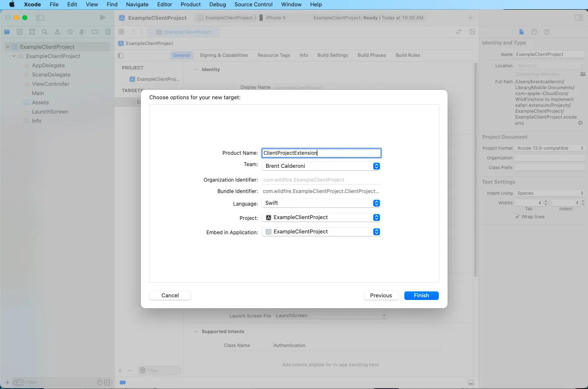
Task: Open the Embed in Application dropdown
Action: [321, 232]
